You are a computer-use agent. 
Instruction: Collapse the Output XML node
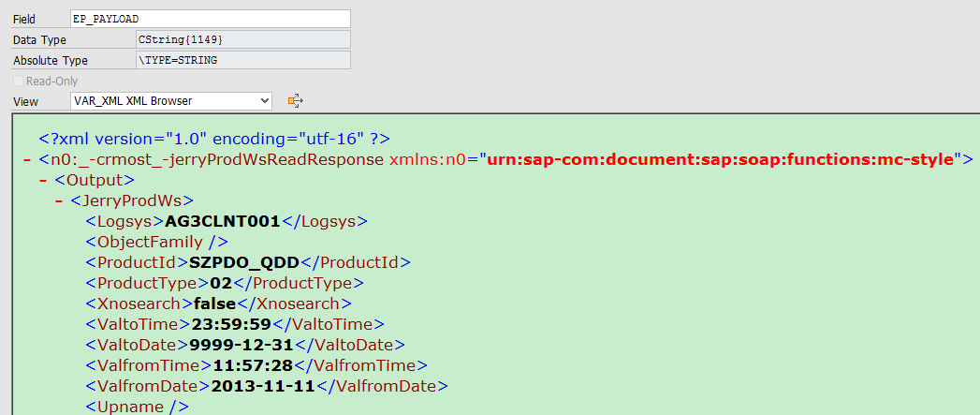tap(43, 180)
